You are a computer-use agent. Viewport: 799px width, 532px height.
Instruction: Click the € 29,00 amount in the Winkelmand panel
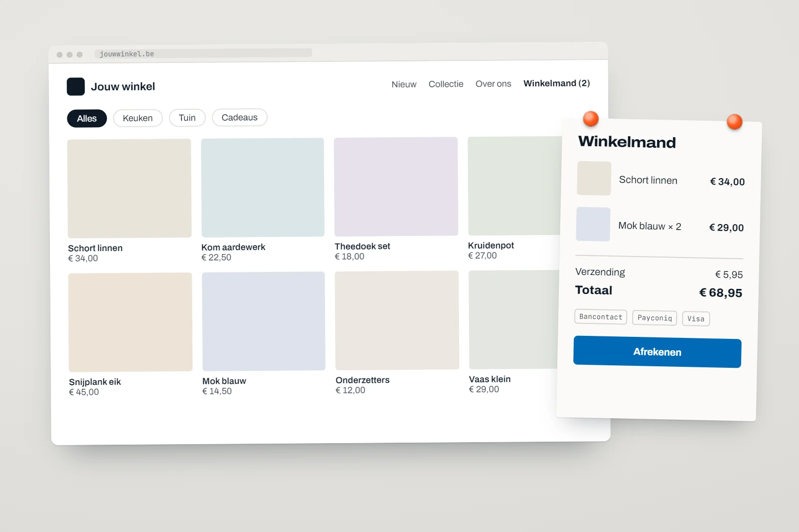tap(727, 228)
